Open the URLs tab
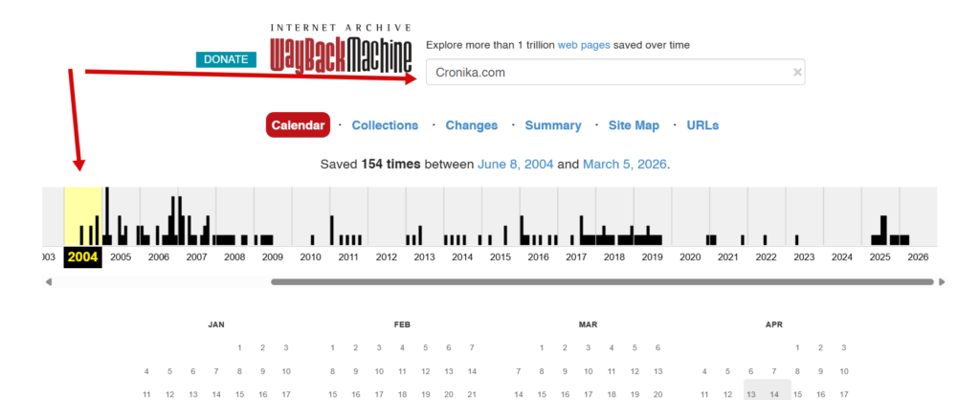The width and height of the screenshot is (980, 400). (702, 125)
